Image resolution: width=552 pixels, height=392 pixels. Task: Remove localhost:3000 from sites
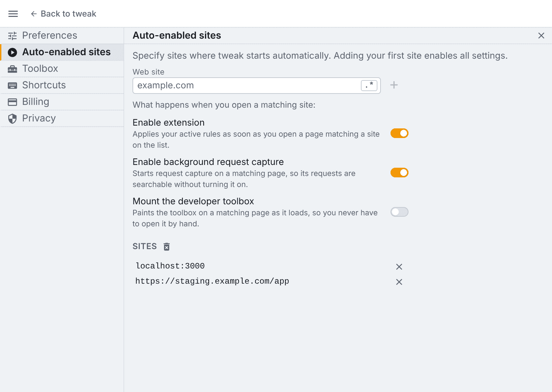click(399, 267)
